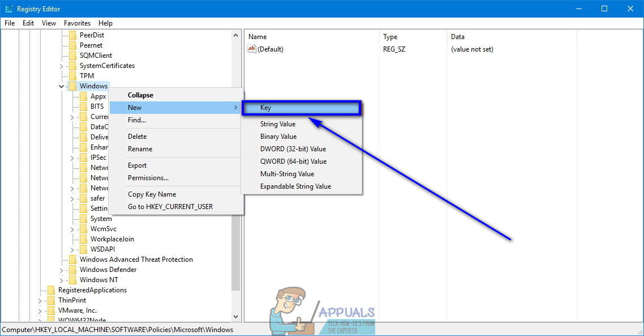Click the tree scrollbar down arrow
644x336 pixels.
coord(236,317)
